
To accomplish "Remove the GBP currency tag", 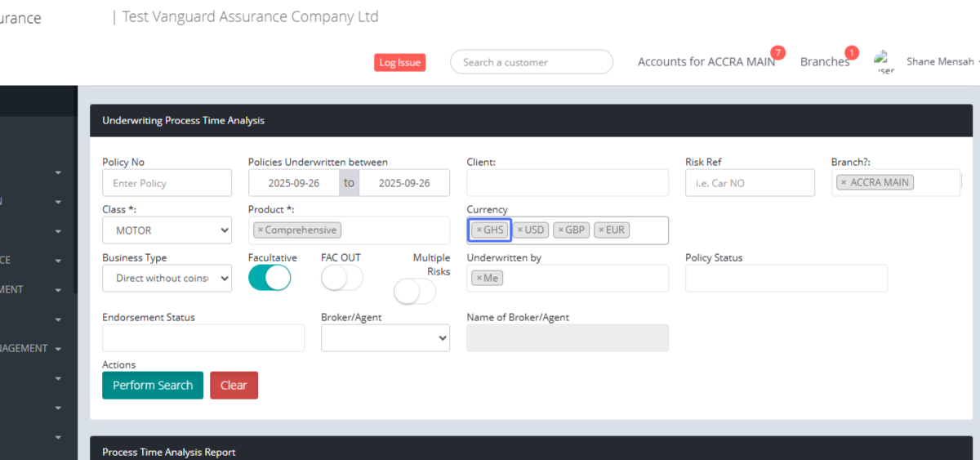I will (561, 230).
